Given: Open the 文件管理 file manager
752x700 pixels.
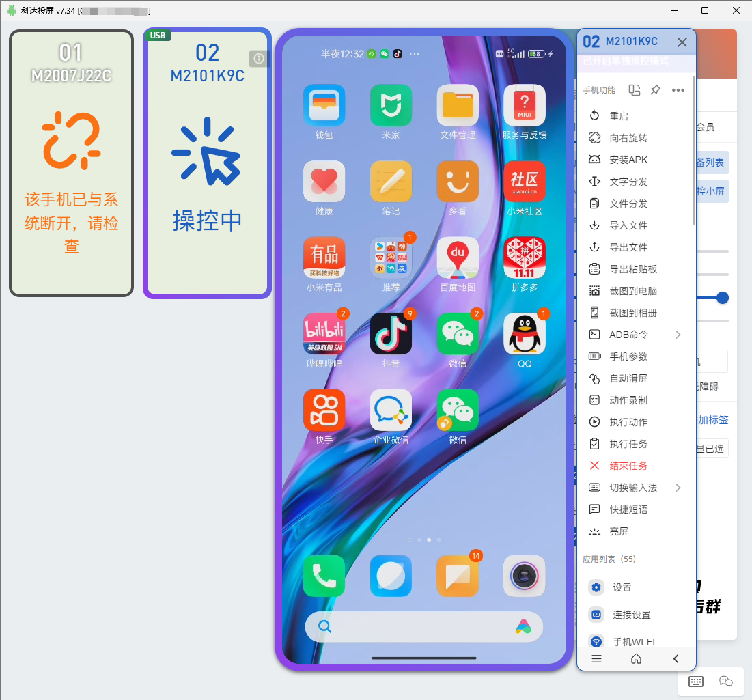Looking at the screenshot, I should coord(458,105).
